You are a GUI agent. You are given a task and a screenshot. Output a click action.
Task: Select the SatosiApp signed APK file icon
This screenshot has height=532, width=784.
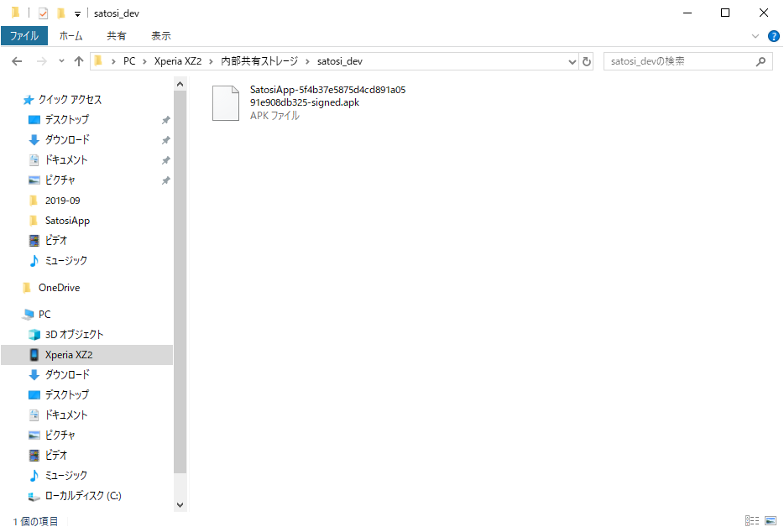(226, 103)
